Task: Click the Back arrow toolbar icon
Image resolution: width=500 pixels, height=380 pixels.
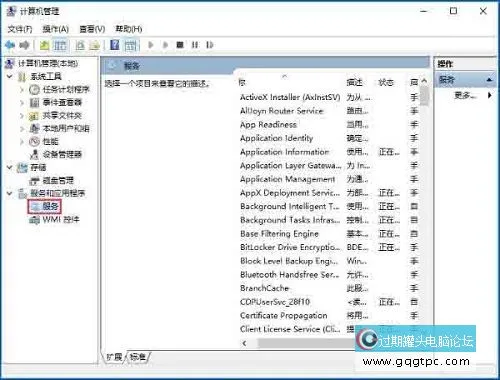Action: pyautogui.click(x=10, y=45)
